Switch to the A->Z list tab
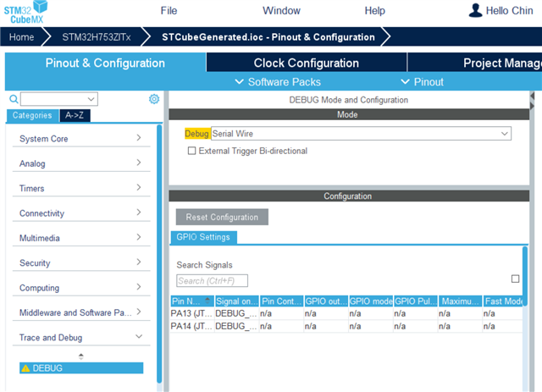The width and height of the screenshot is (542, 392). tap(75, 115)
